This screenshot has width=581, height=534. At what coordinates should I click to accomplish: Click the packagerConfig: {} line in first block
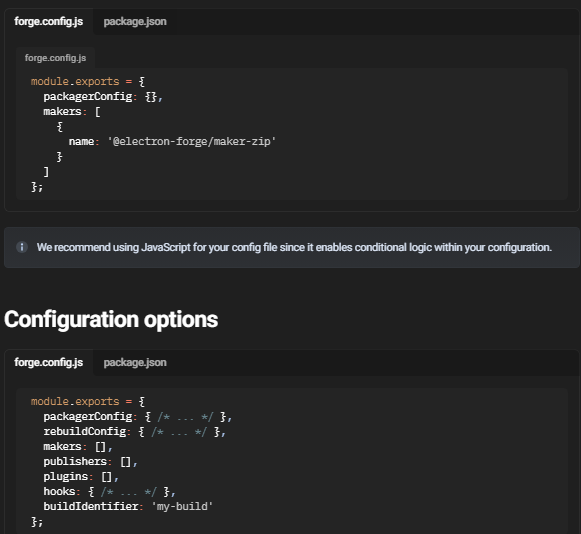(103, 97)
